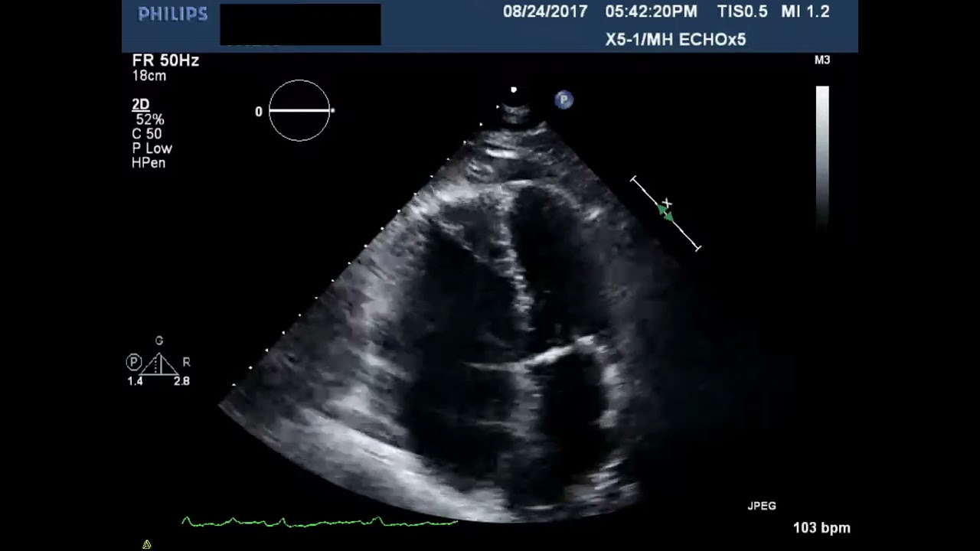980x551 pixels.
Task: Click the circled P icon beside the triangle
Action: [134, 362]
